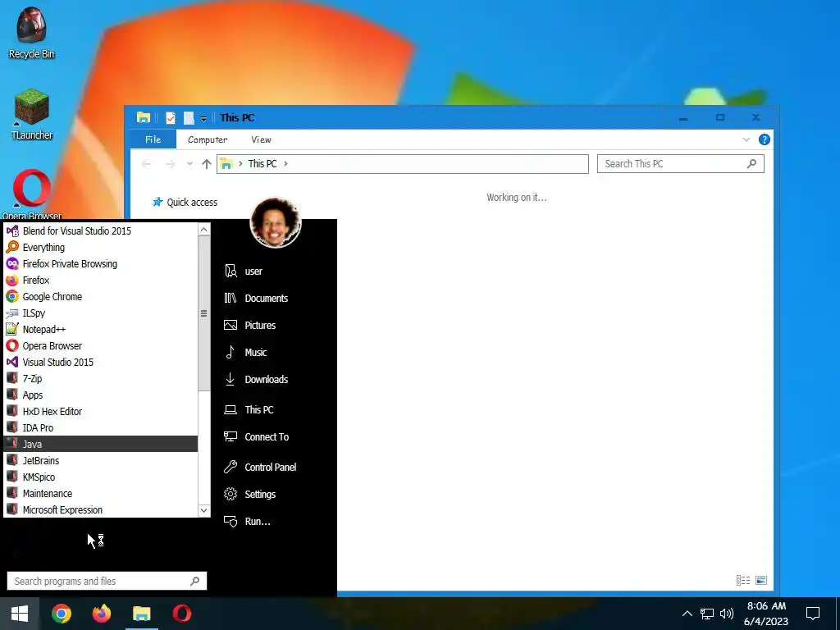840x630 pixels.
Task: Select TLauncher desktop shortcut
Action: pos(32,115)
